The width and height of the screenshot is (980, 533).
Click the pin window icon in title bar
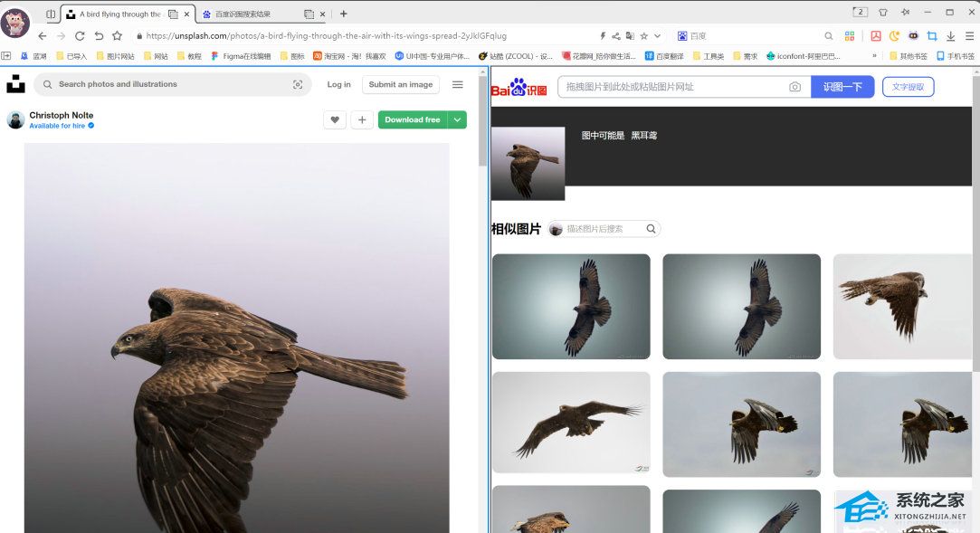coord(905,13)
